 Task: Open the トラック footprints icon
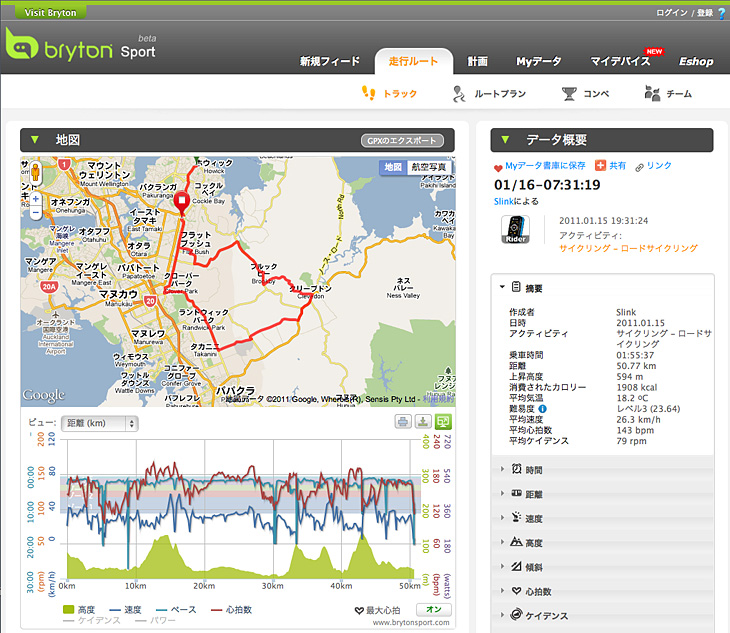click(369, 93)
